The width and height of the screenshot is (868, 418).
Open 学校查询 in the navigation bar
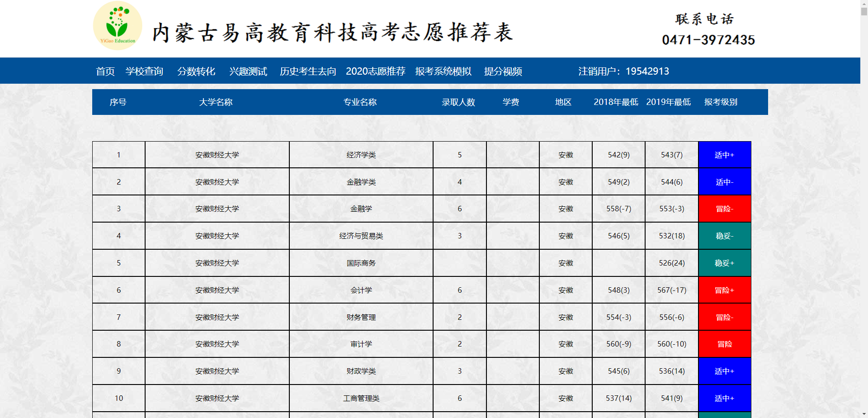(x=144, y=71)
